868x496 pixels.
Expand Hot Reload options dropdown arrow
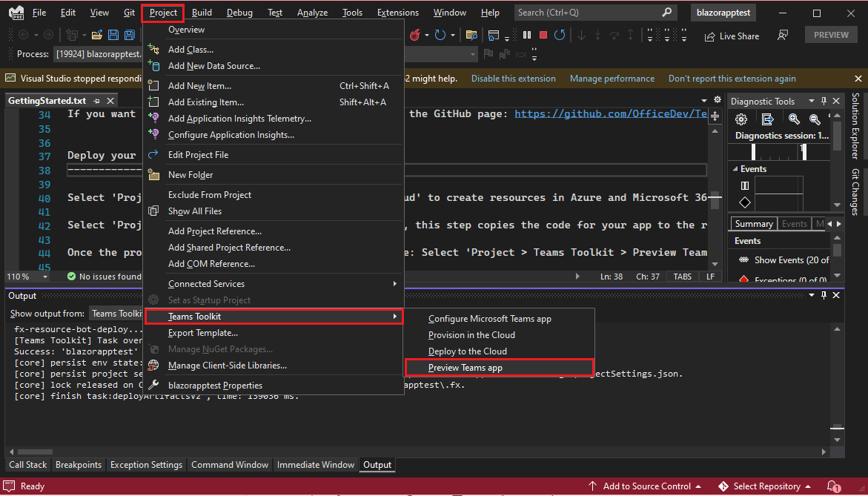click(427, 36)
